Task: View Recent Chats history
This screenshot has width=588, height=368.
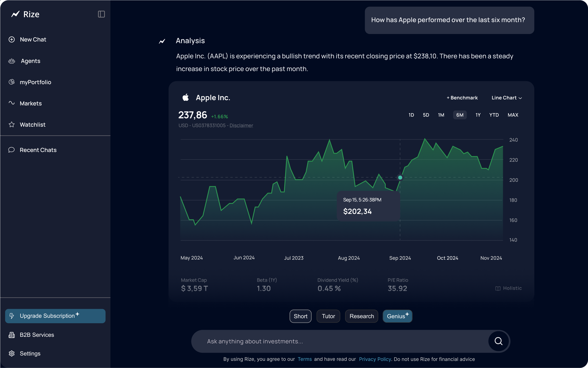Action: click(38, 150)
